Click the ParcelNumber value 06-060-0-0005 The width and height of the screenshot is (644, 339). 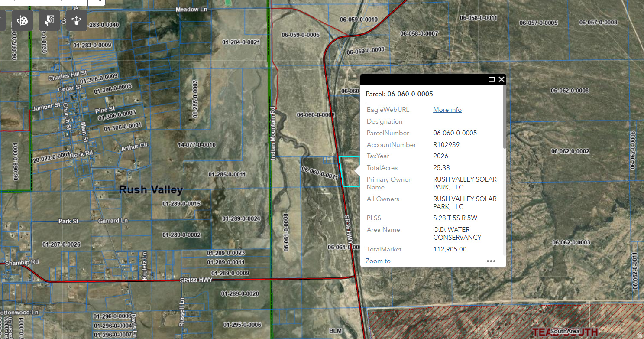[x=455, y=133]
